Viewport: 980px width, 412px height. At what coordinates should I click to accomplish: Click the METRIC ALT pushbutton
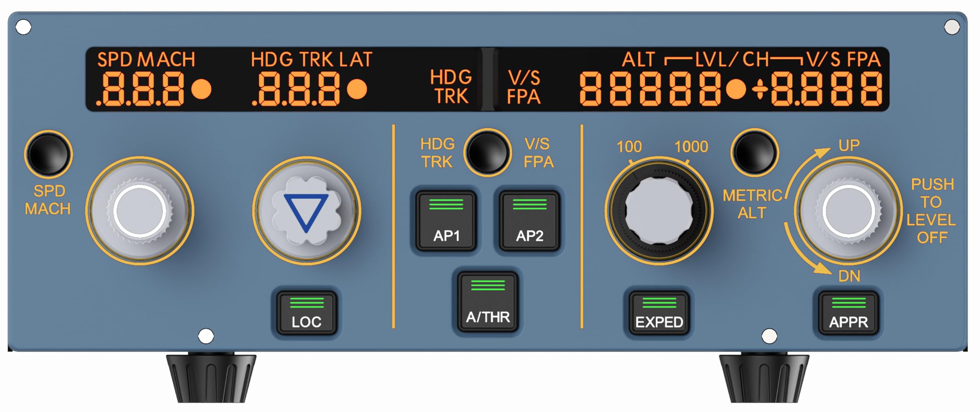[755, 152]
